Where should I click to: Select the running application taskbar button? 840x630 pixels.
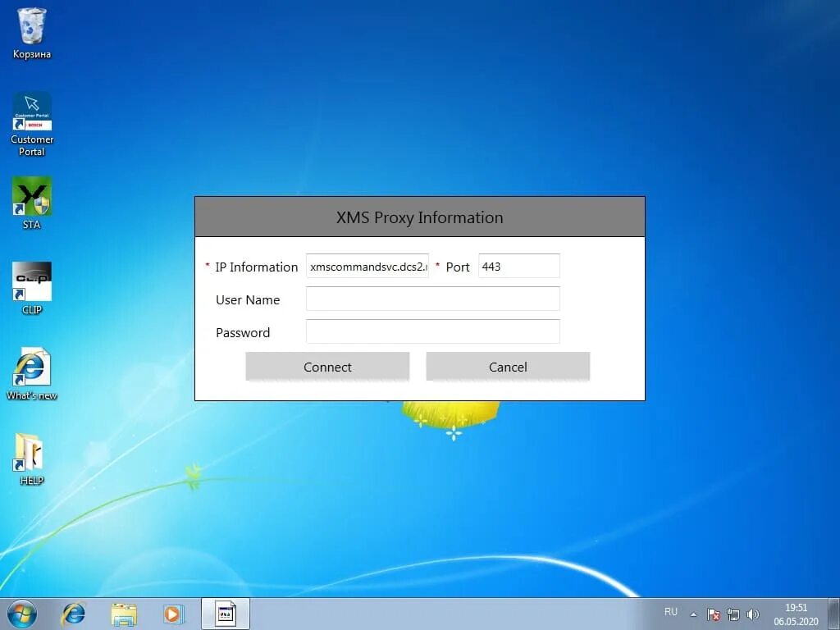(226, 614)
